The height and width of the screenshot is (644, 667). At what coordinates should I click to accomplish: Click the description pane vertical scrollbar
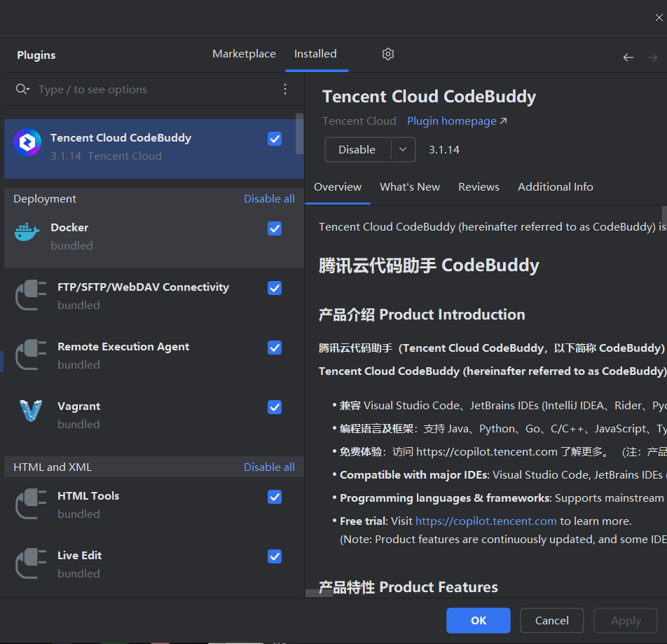click(x=664, y=215)
